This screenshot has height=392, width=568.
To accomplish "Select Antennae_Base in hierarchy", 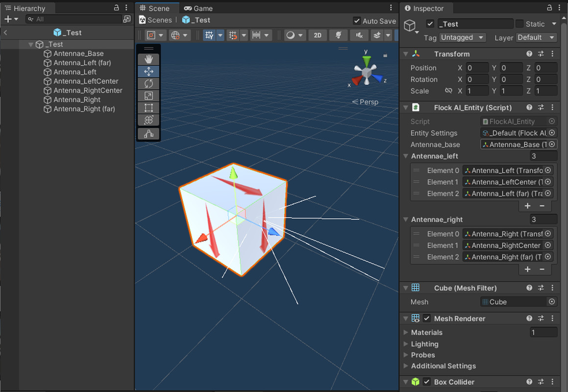I will (78, 53).
